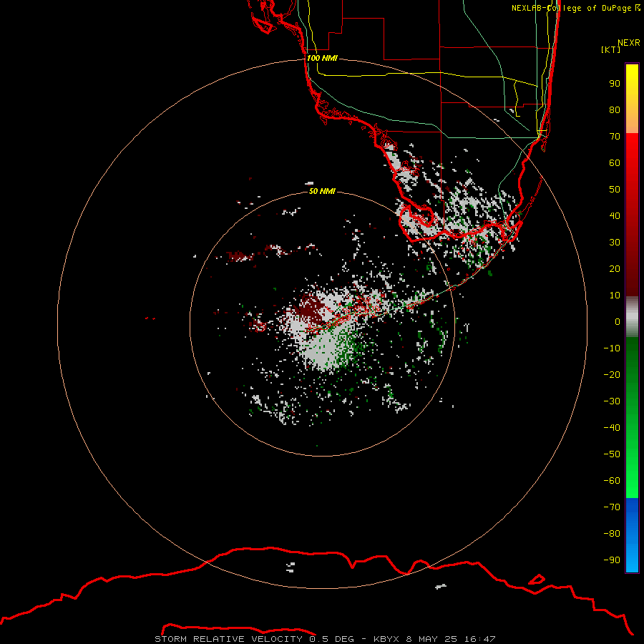Click the 70 value on velocity scale
The width and height of the screenshot is (644, 644).
pyautogui.click(x=615, y=137)
